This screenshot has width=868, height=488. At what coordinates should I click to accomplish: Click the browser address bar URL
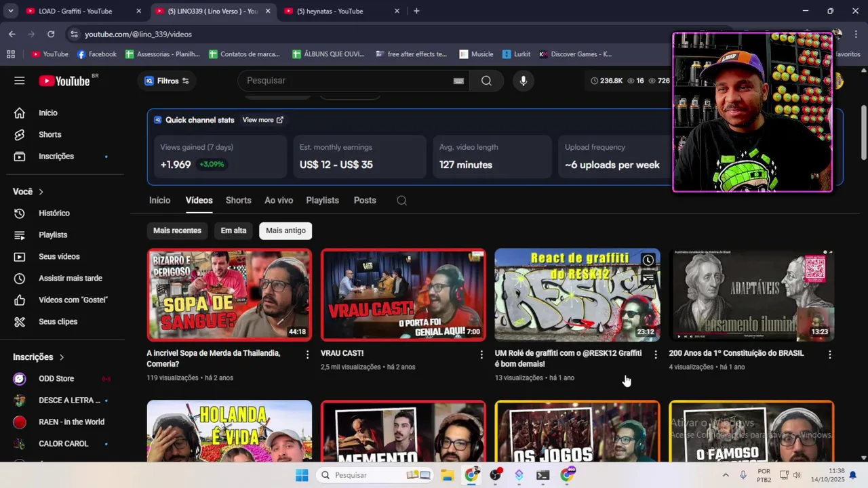click(x=138, y=34)
